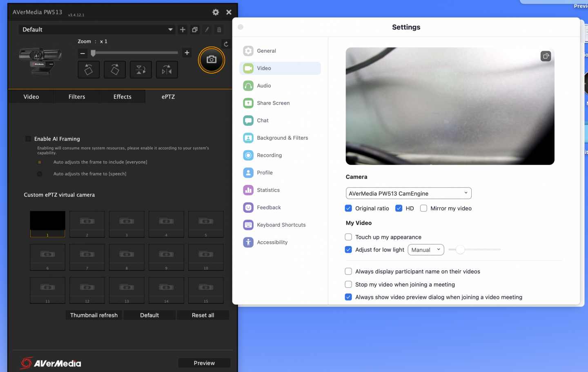Viewport: 588px width, 372px height.
Task: Select auto adjust frame to include everyone
Action: (x=40, y=162)
